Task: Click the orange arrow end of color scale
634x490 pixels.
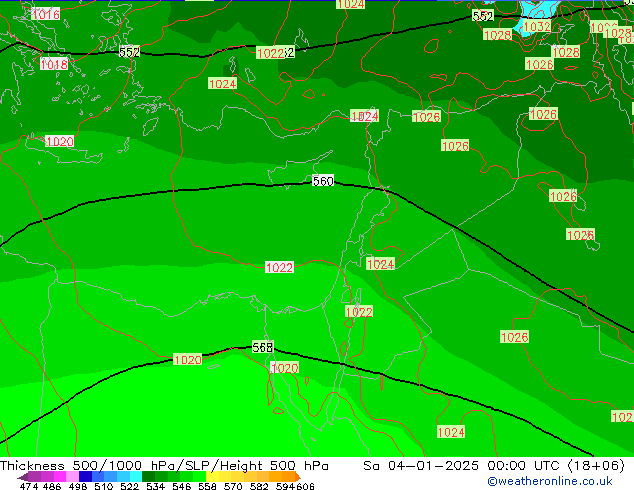Action: pos(298,477)
